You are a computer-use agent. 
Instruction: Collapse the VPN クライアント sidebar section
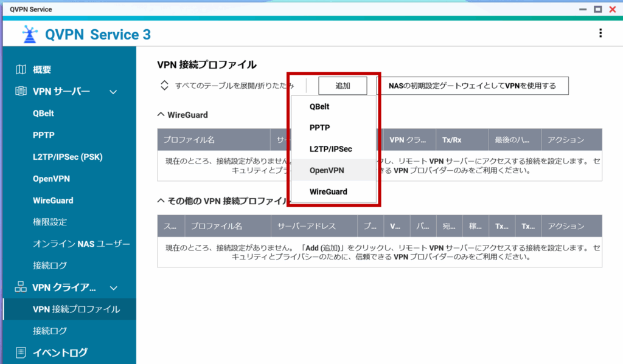[113, 287]
